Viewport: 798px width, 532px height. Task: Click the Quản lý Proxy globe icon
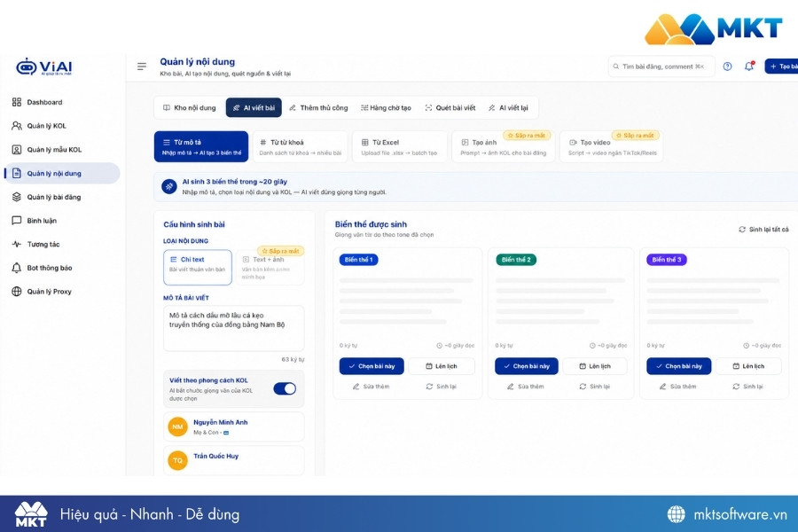17,291
